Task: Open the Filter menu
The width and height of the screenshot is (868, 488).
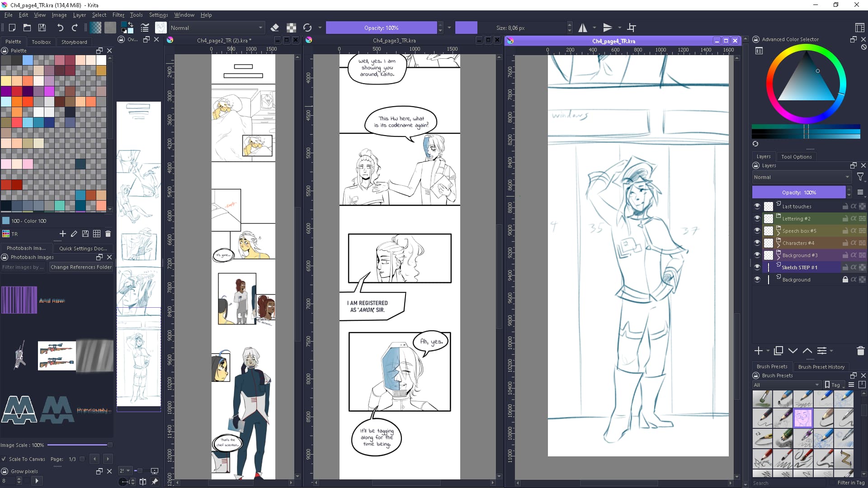Action: click(118, 15)
